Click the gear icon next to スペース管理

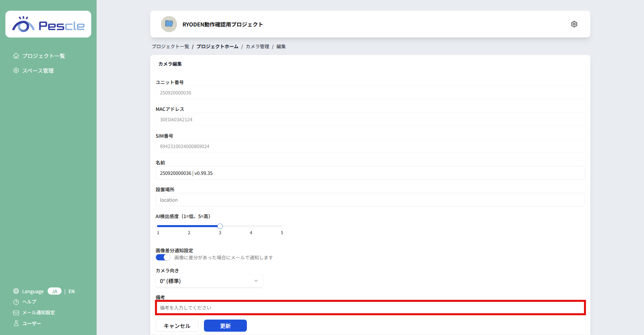16,70
